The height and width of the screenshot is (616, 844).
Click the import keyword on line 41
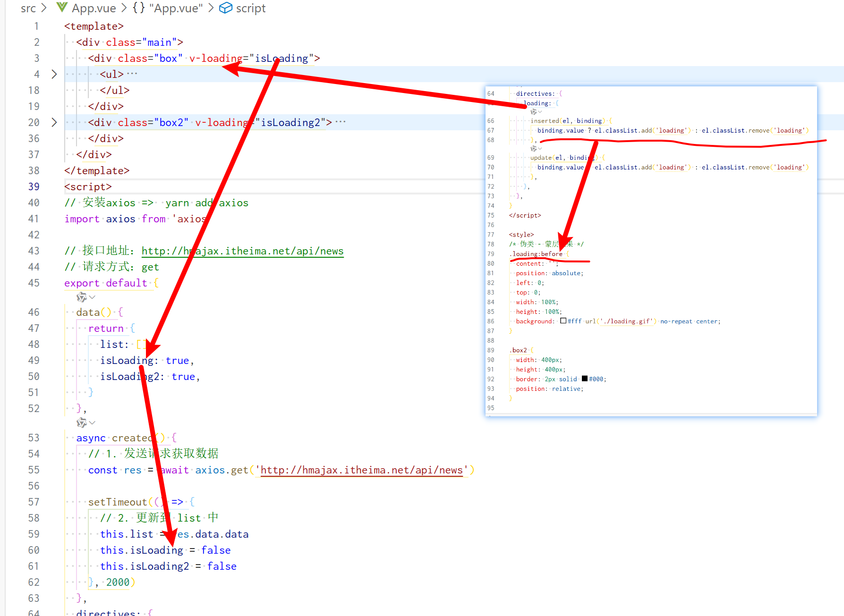82,219
